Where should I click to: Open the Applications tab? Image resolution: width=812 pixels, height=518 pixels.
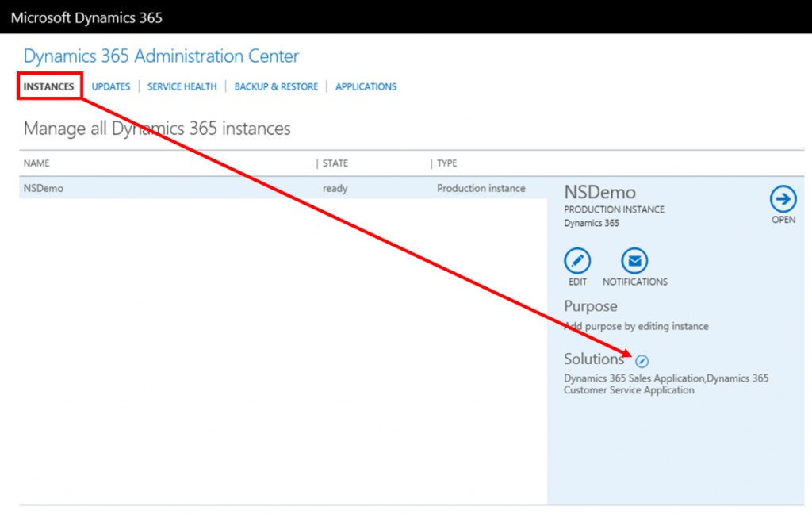(x=366, y=86)
